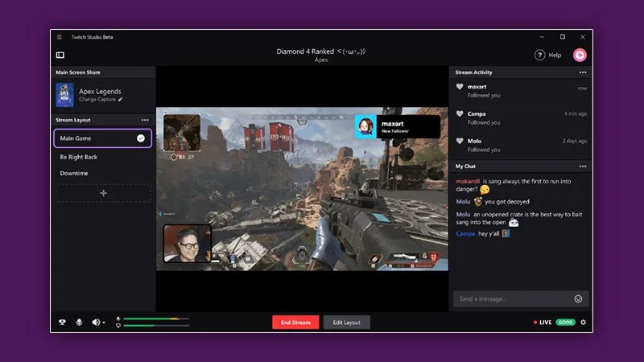Switch to Be Right Back layout
Viewport: 644px width, 362px height.
(x=78, y=157)
